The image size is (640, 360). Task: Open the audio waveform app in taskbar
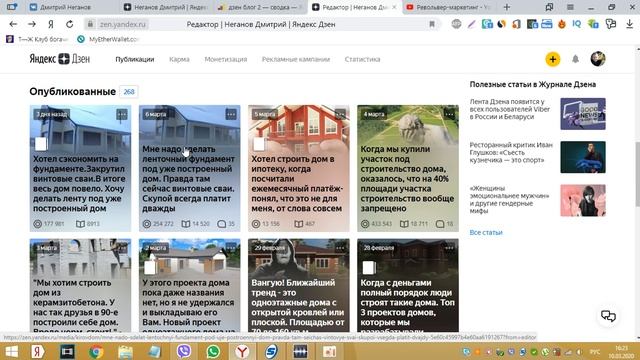click(300, 351)
